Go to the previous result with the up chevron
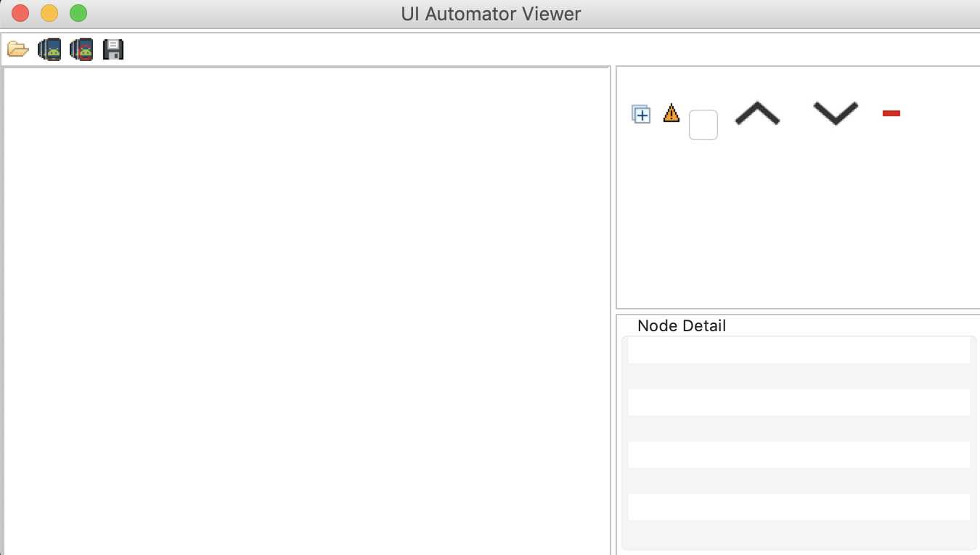The image size is (980, 555). pyautogui.click(x=757, y=113)
